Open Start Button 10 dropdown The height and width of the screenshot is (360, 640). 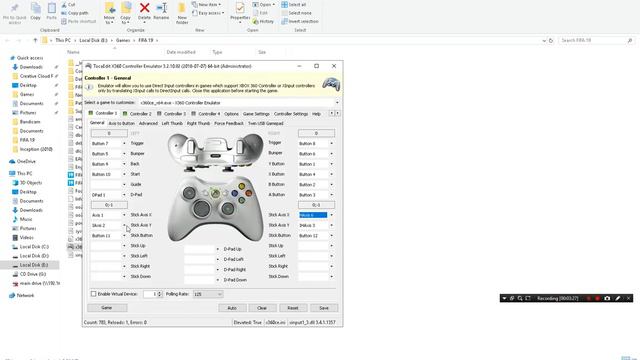pyautogui.click(x=124, y=174)
